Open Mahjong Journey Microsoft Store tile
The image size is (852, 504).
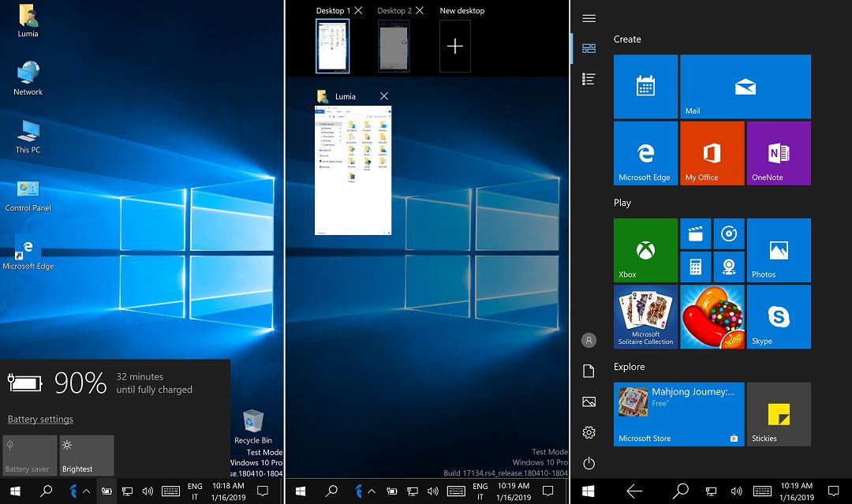pyautogui.click(x=678, y=414)
